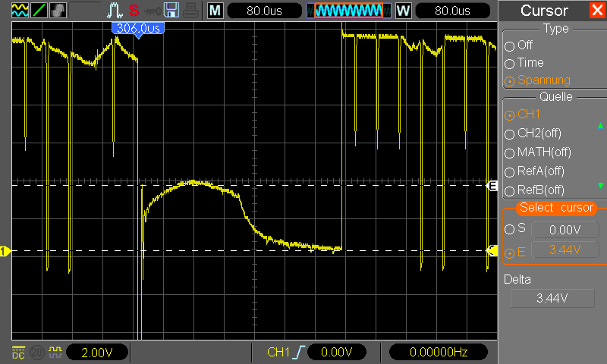Click the W window 80.0us field
Viewport: 607px width, 364px height.
(452, 11)
